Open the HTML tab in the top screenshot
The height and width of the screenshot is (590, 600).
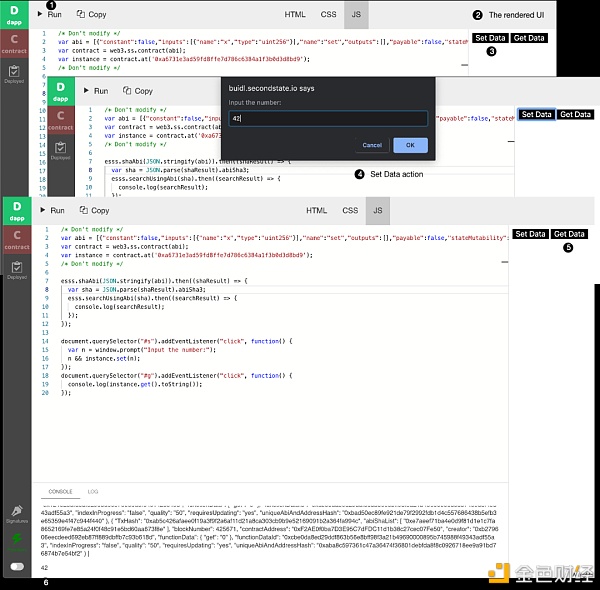[295, 15]
